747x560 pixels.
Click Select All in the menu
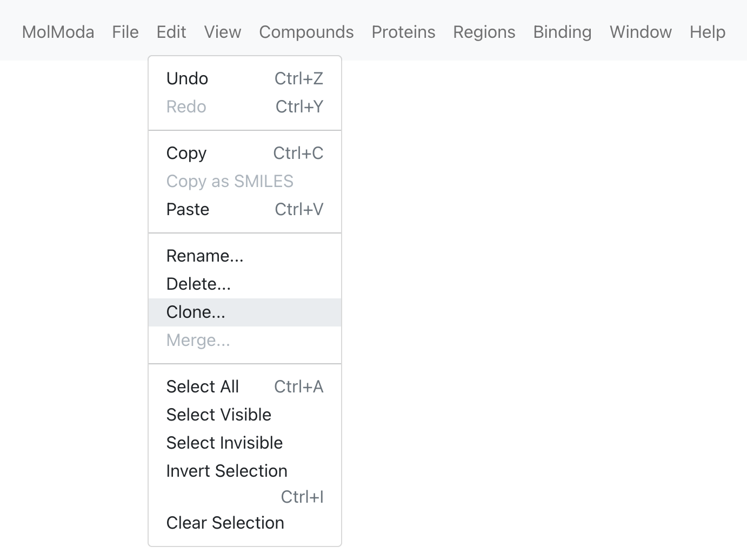pos(245,386)
